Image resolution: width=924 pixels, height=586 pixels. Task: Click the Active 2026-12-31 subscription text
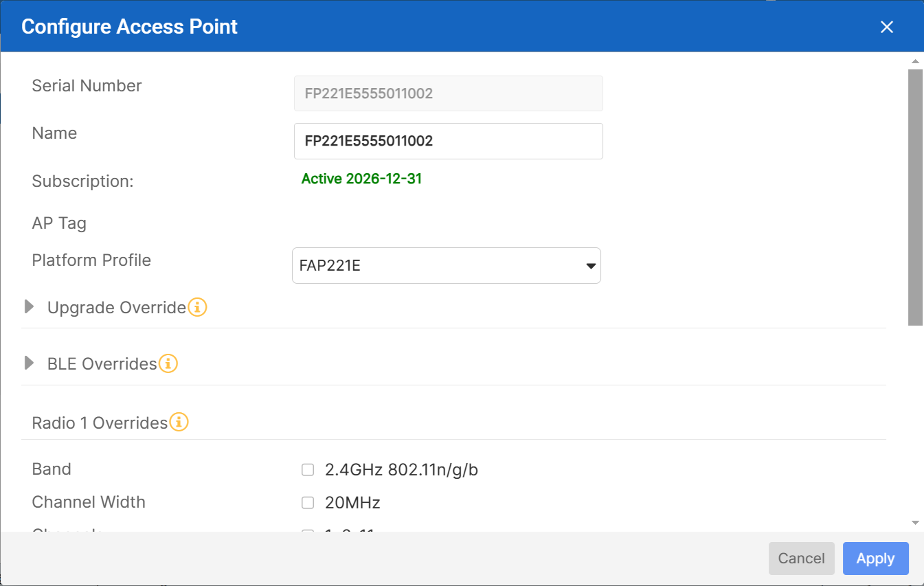point(362,179)
